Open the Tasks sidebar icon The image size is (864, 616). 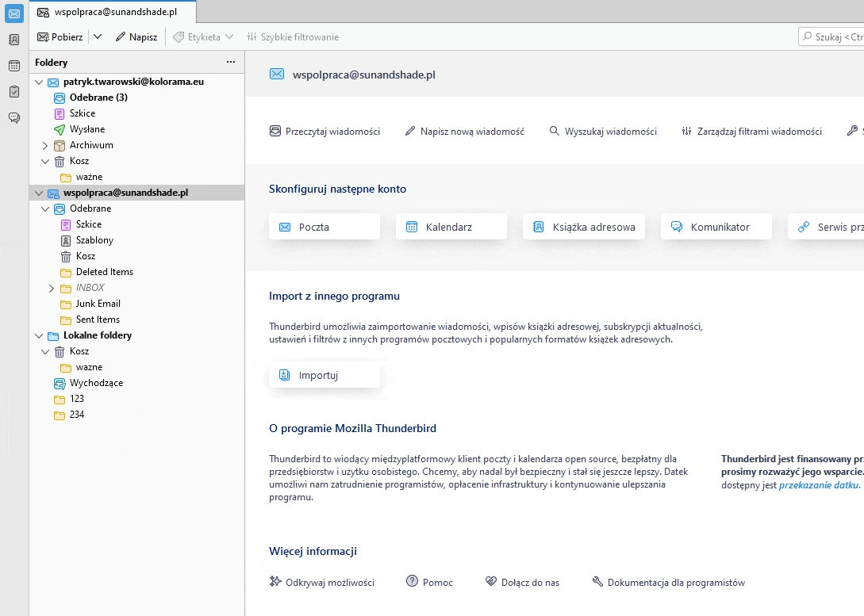coord(14,92)
